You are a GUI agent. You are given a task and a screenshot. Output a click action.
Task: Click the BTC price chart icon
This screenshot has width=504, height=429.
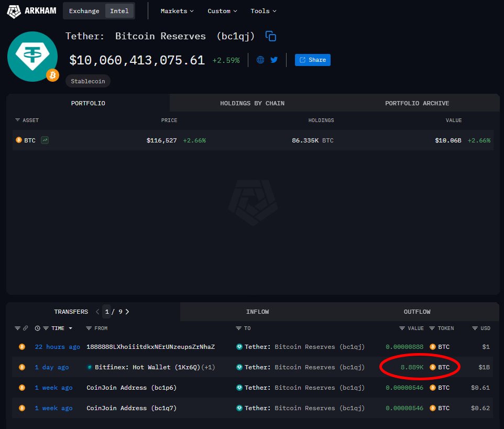[45, 140]
